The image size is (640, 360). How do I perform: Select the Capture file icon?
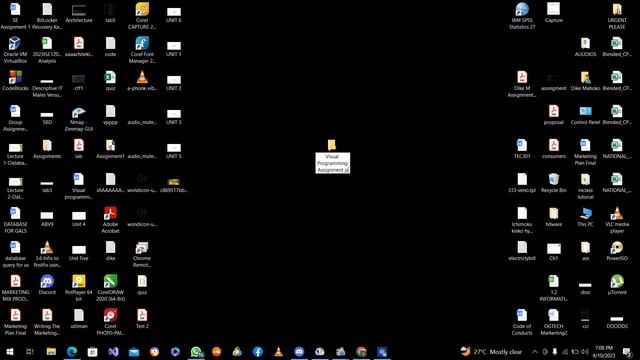(553, 12)
